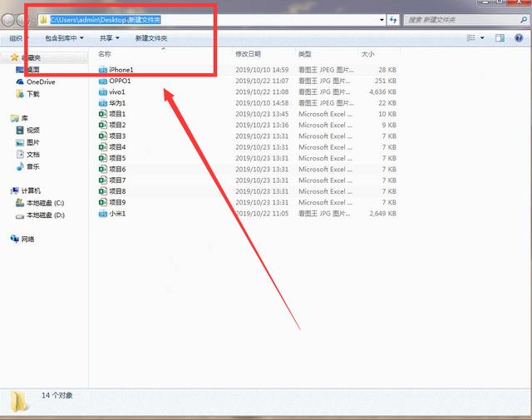Open the 共享 share dropdown

[109, 38]
